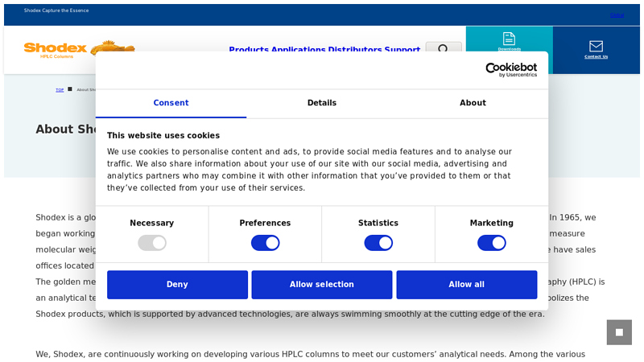Viewport: 644px width, 362px height.
Task: Switch to the Details tab
Action: pos(322,103)
